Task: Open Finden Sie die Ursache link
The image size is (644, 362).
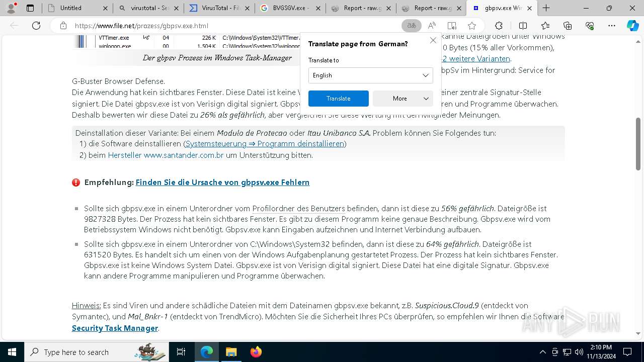Action: coord(222,183)
